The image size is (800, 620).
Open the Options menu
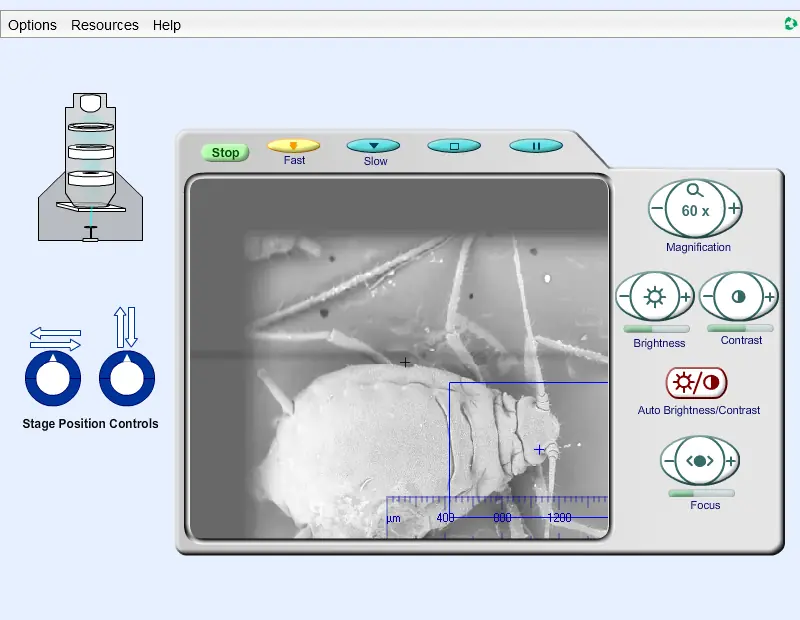(x=32, y=25)
